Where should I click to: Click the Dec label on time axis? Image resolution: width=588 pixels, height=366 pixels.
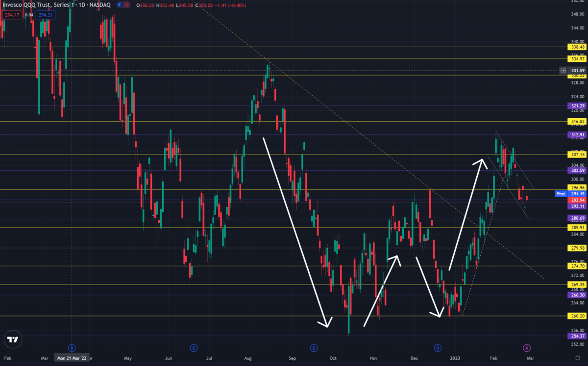coord(414,359)
